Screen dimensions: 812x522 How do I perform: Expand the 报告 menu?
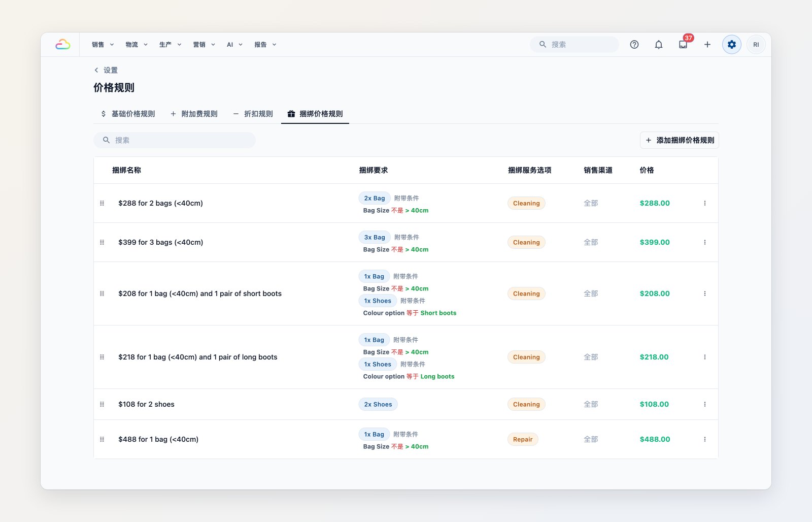pyautogui.click(x=265, y=45)
